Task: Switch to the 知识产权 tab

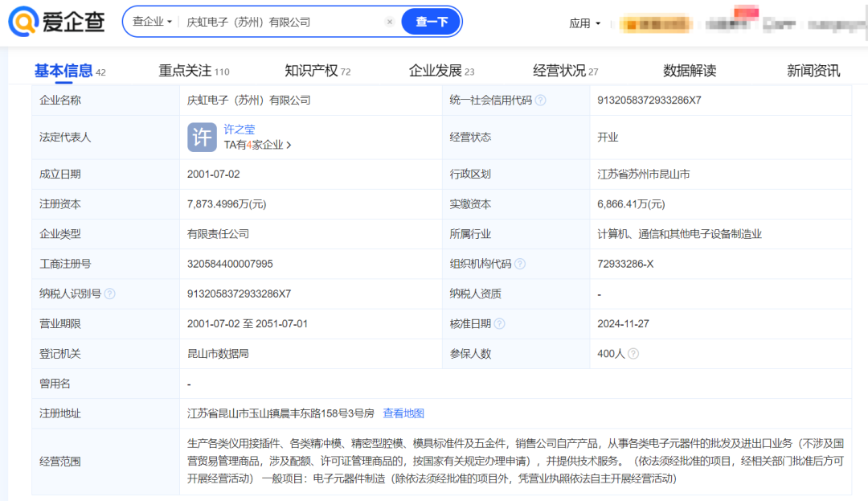Action: 317,72
